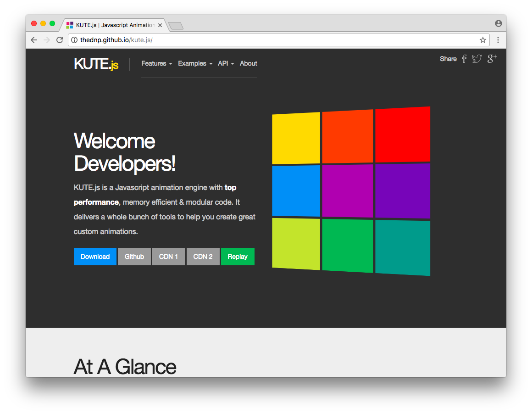The image size is (532, 414).
Task: Click the CDN 2 button
Action: (x=203, y=257)
